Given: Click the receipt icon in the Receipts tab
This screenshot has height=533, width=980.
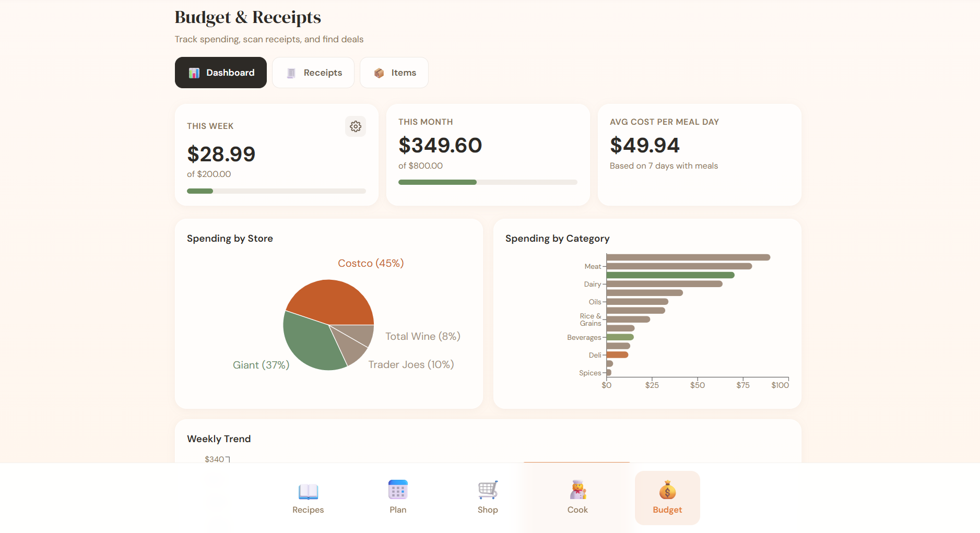Looking at the screenshot, I should pyautogui.click(x=291, y=73).
